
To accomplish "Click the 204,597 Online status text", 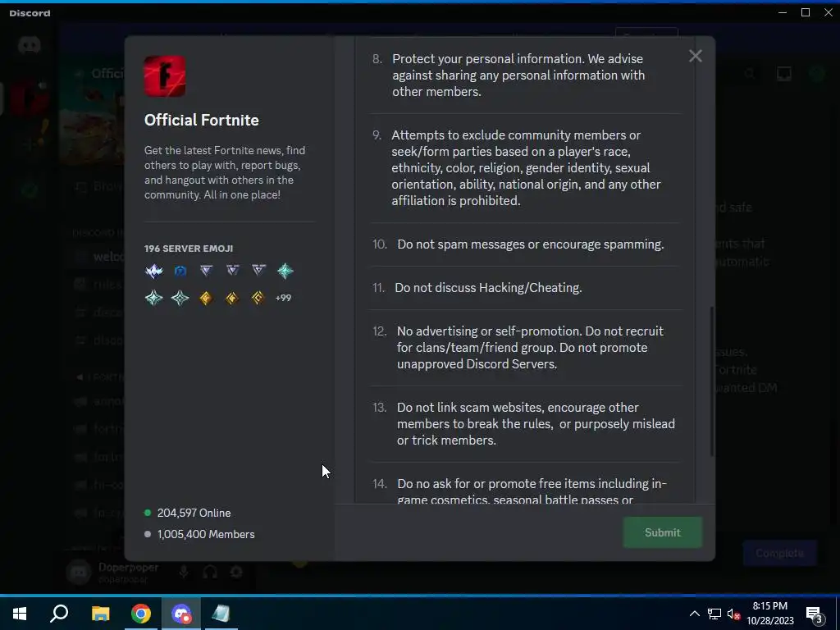I will click(x=194, y=513).
